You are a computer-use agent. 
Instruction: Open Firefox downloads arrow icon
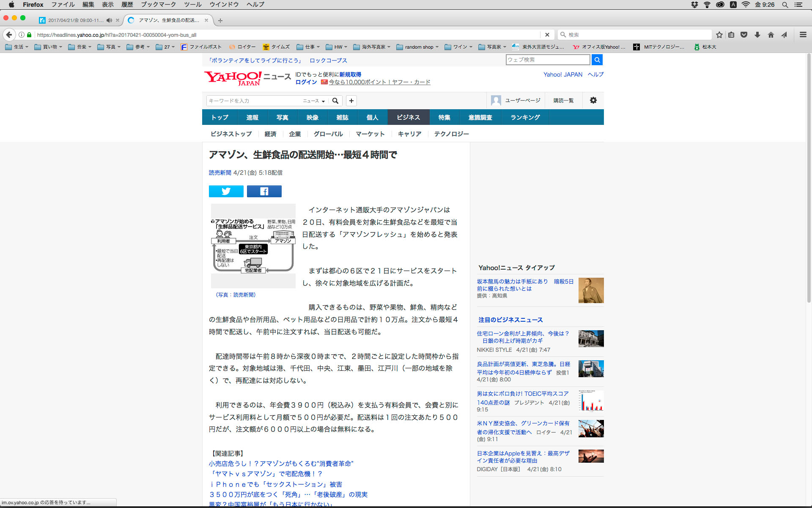pos(757,35)
